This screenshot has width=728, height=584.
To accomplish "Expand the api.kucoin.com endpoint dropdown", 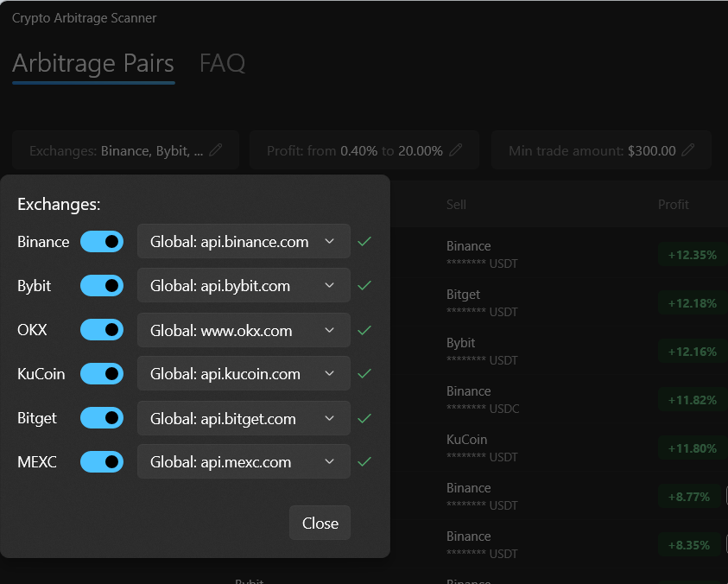I will pyautogui.click(x=244, y=373).
